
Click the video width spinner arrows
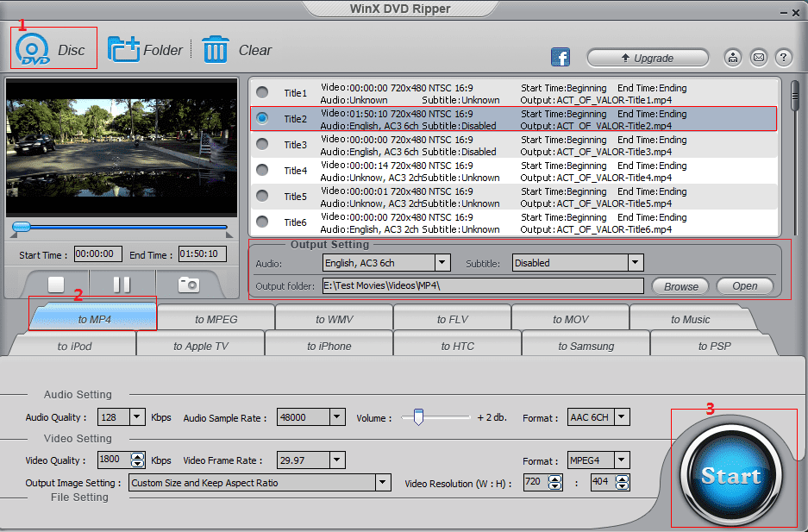[x=555, y=482]
